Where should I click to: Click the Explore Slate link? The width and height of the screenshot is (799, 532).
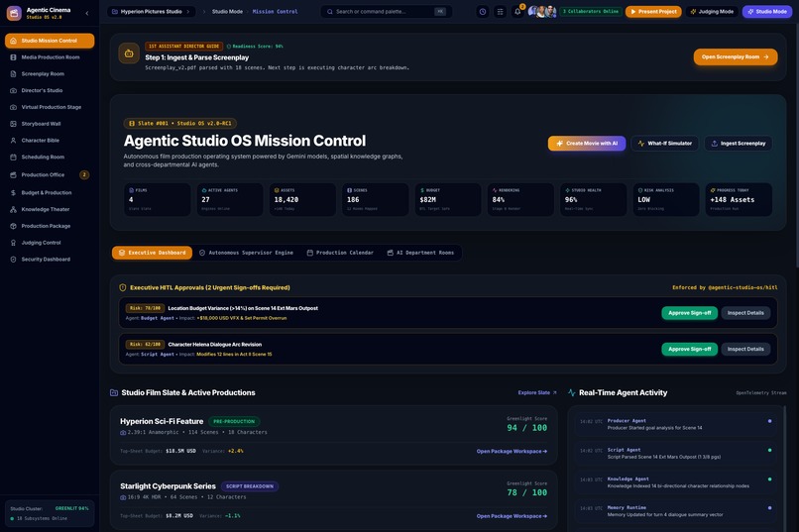537,392
